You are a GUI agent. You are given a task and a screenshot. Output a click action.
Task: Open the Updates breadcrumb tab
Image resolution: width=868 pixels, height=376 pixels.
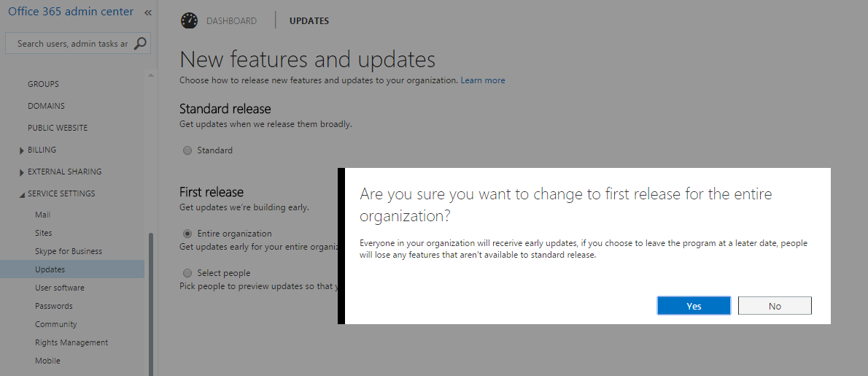coord(309,21)
